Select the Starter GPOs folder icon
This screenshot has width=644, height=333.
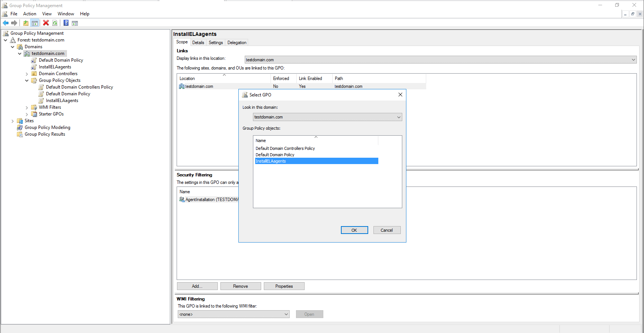click(x=34, y=114)
